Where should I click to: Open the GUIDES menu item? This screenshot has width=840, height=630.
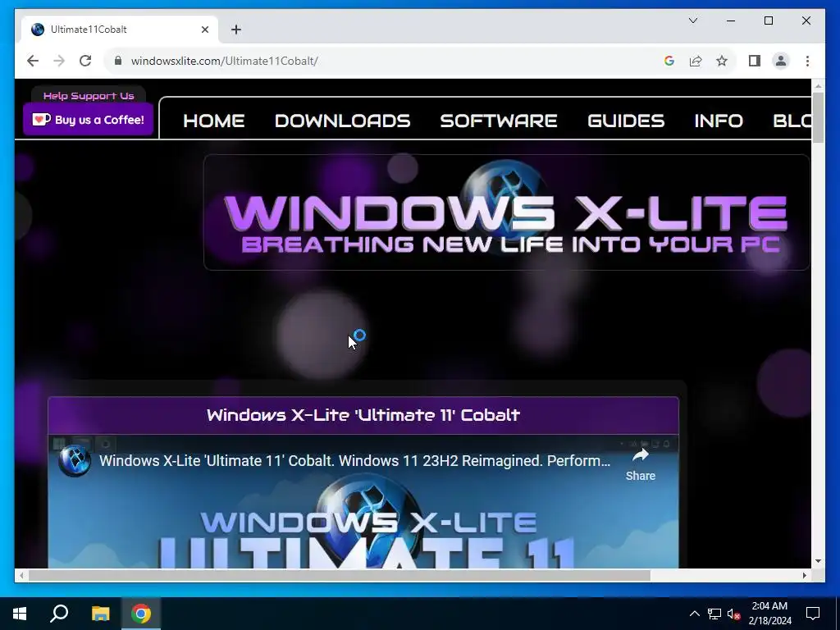point(626,121)
